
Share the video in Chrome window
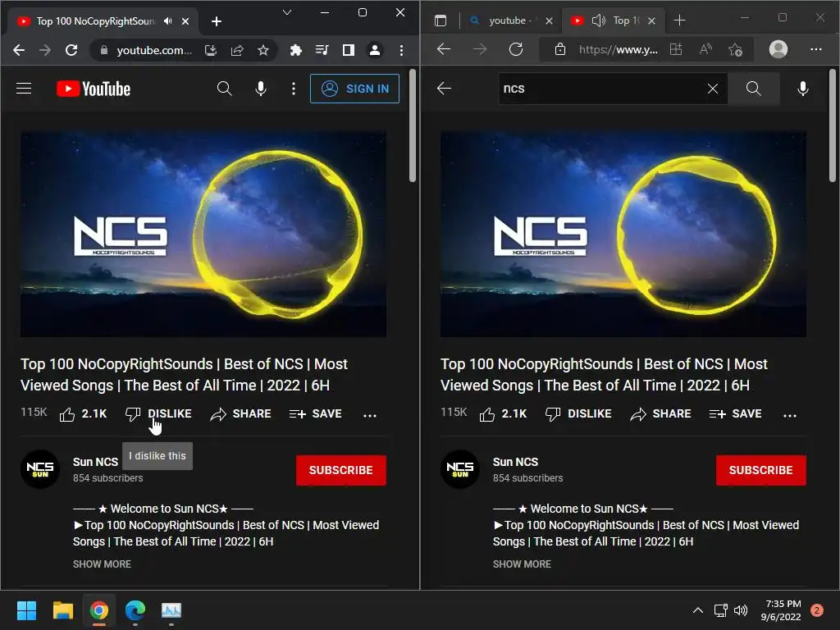click(x=240, y=414)
